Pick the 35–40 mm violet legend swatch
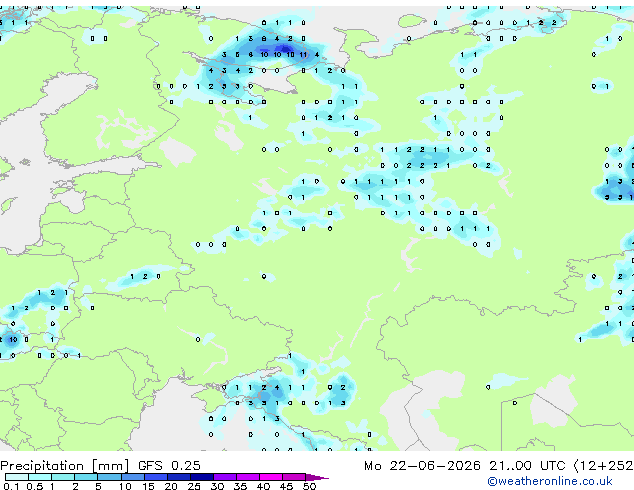Viewport: 634px width, 490px height. (x=248, y=477)
